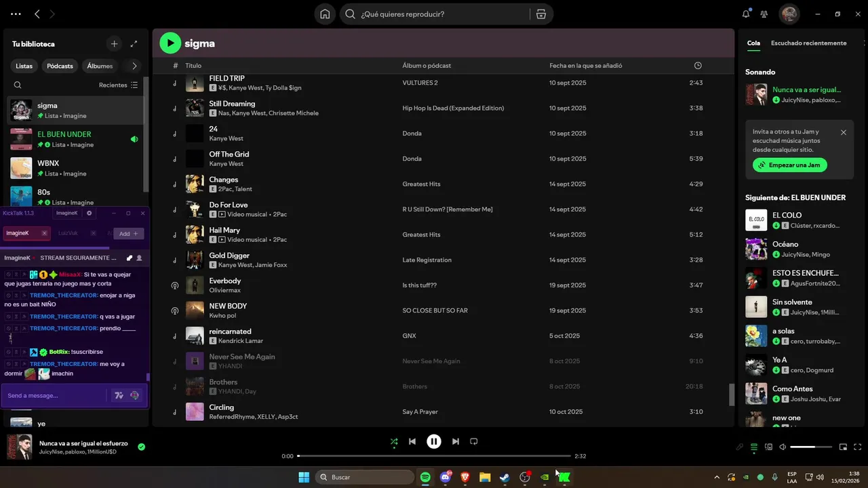This screenshot has height=488, width=868.
Task: Toggle repeat mode
Action: coord(474,441)
